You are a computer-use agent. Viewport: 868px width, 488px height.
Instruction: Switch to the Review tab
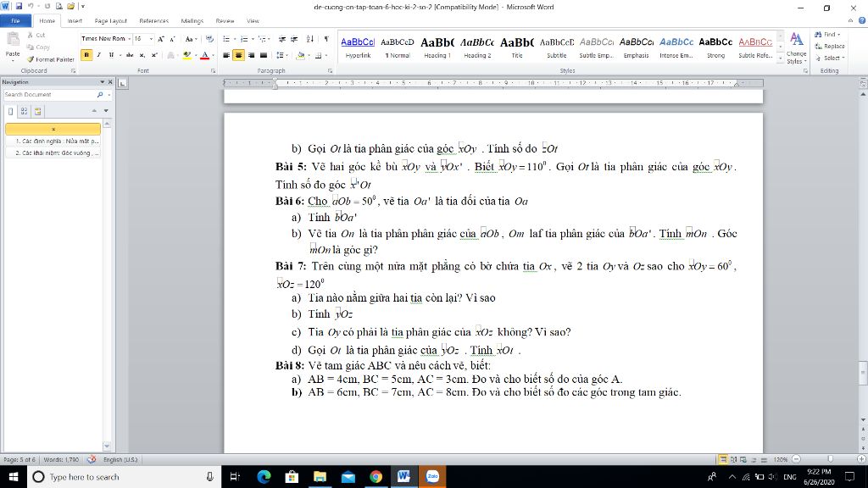click(x=225, y=20)
